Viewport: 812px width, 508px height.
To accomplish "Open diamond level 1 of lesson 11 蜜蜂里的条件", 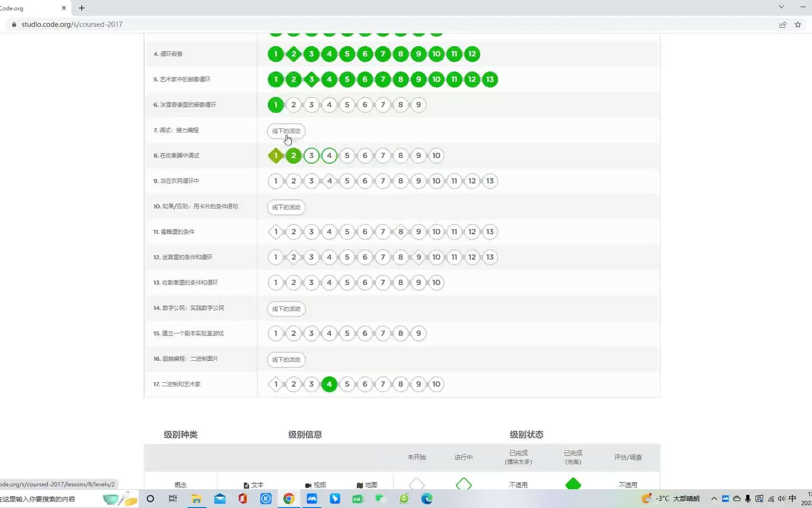I will [276, 232].
